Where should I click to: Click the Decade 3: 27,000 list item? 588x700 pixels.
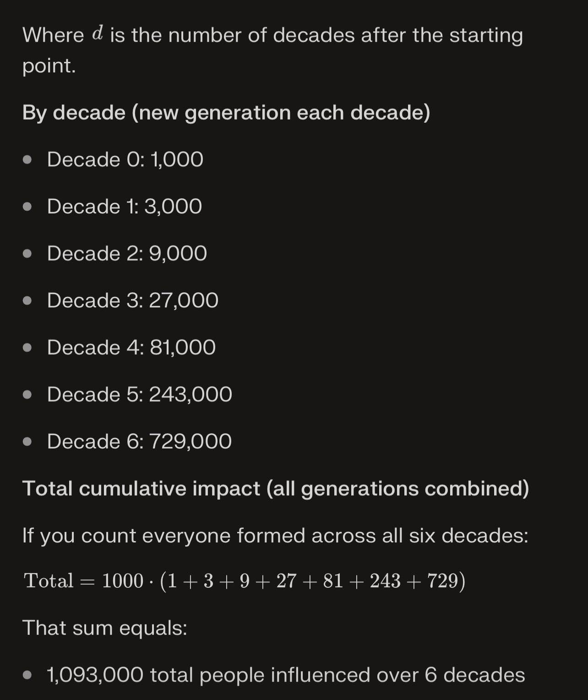click(x=133, y=301)
